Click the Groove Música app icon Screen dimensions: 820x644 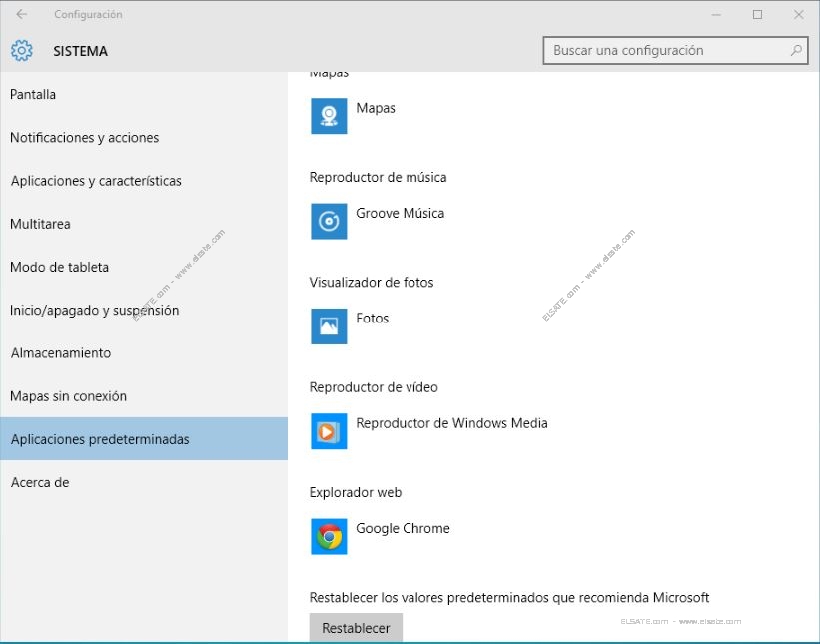[329, 221]
